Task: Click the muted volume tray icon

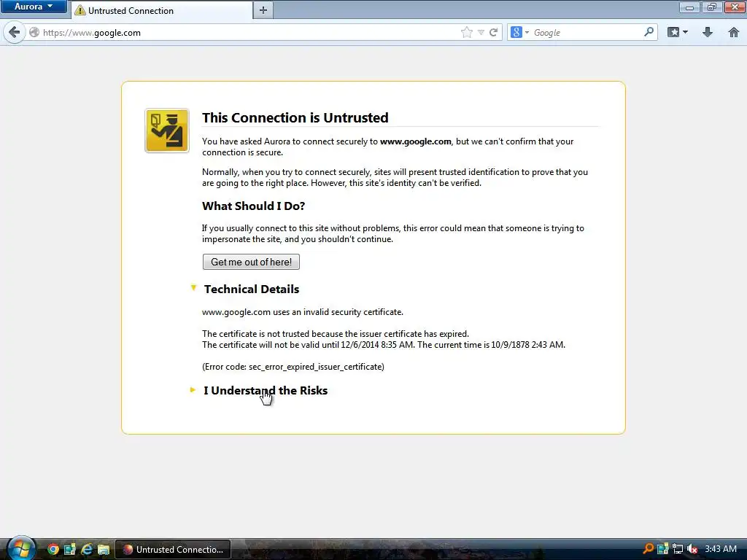Action: pos(692,549)
